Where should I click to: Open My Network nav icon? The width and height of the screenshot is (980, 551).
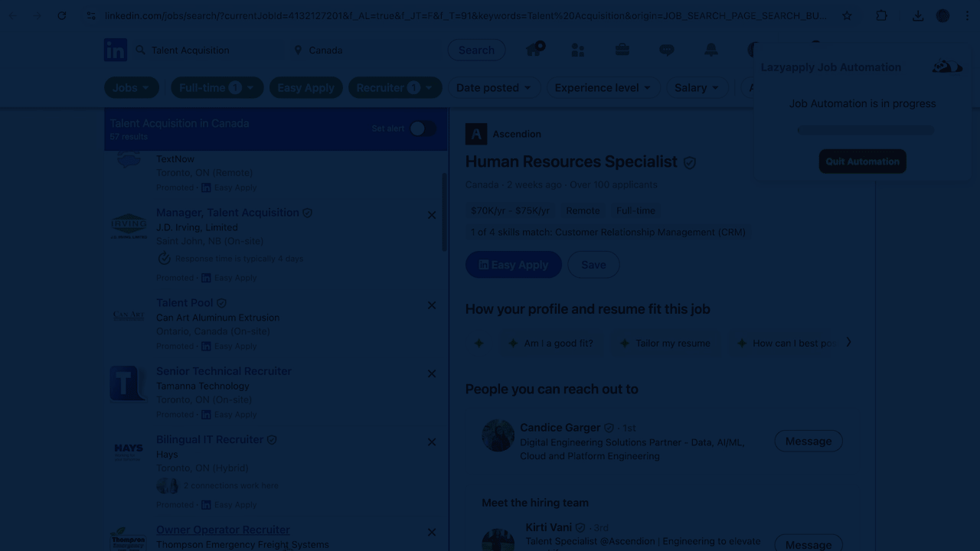click(578, 50)
